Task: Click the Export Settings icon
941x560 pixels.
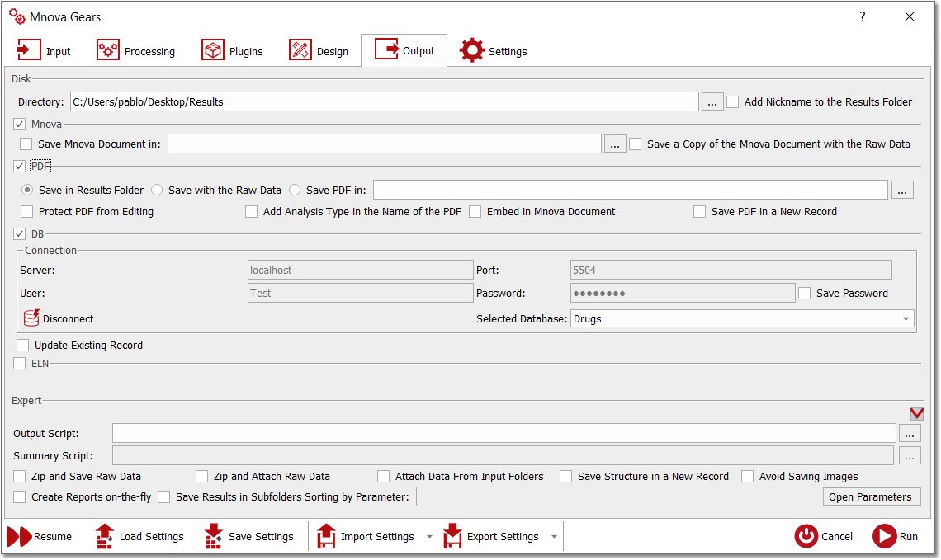Action: click(452, 537)
